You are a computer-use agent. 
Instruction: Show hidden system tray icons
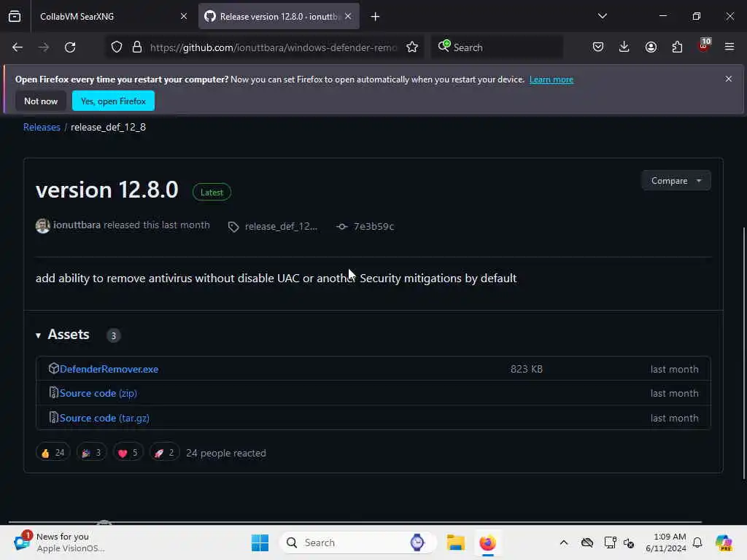564,542
